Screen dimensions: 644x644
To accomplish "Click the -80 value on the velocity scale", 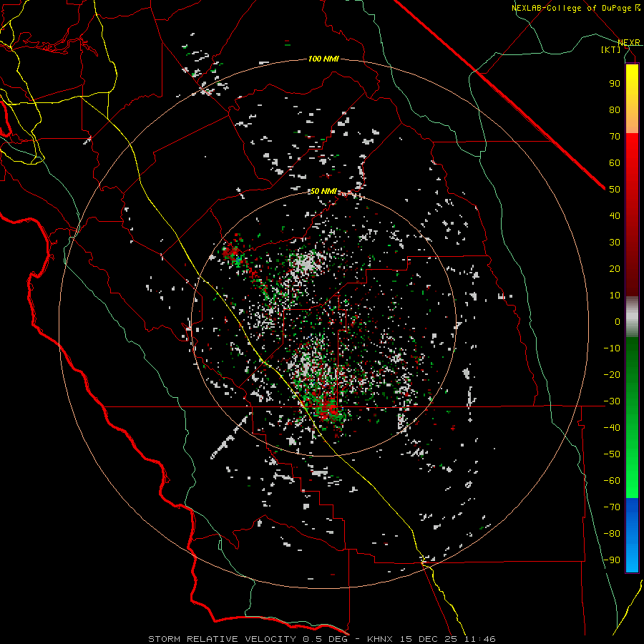I will point(612,534).
